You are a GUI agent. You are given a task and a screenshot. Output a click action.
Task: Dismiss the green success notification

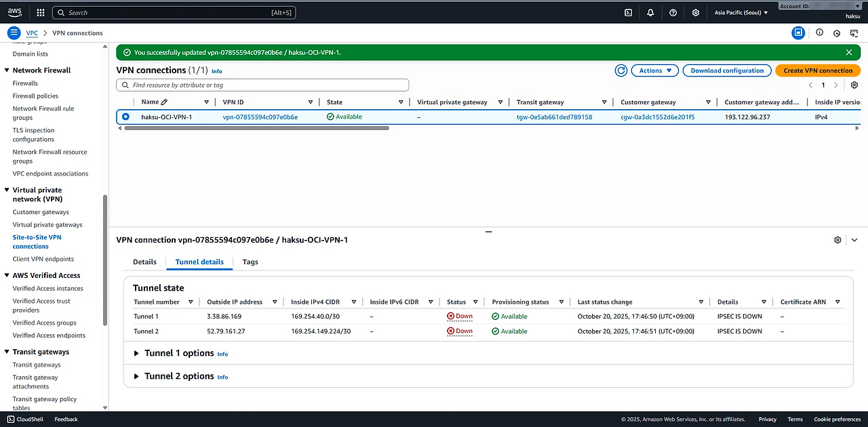[x=849, y=52]
